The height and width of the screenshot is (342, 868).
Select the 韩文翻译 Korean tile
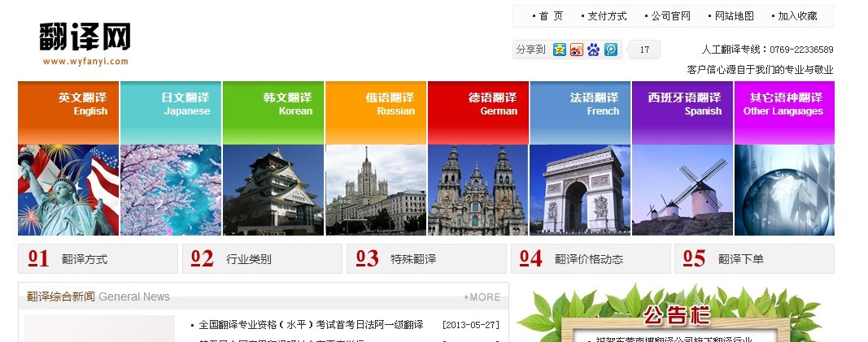273,113
